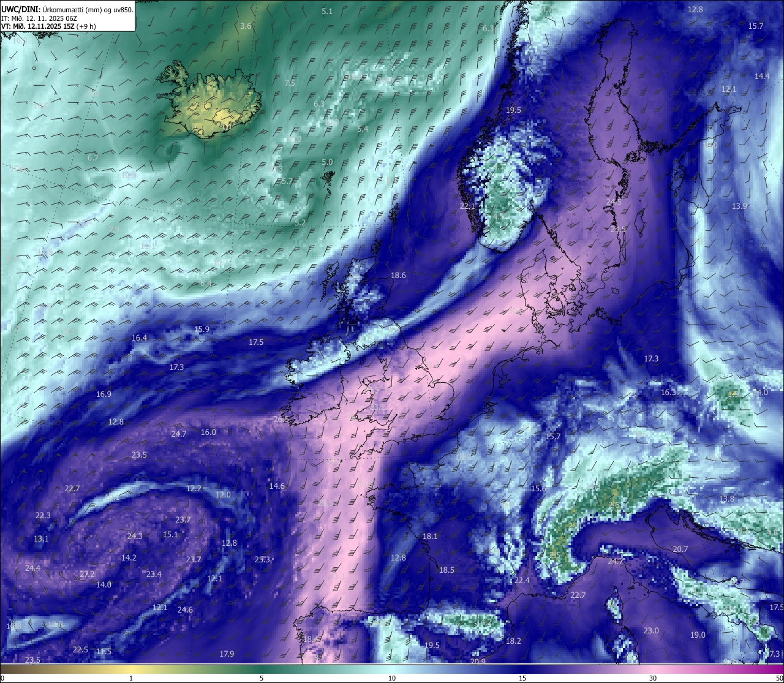Click the 22.1 value off Norway's coast
This screenshot has height=683, width=784.
pos(468,206)
